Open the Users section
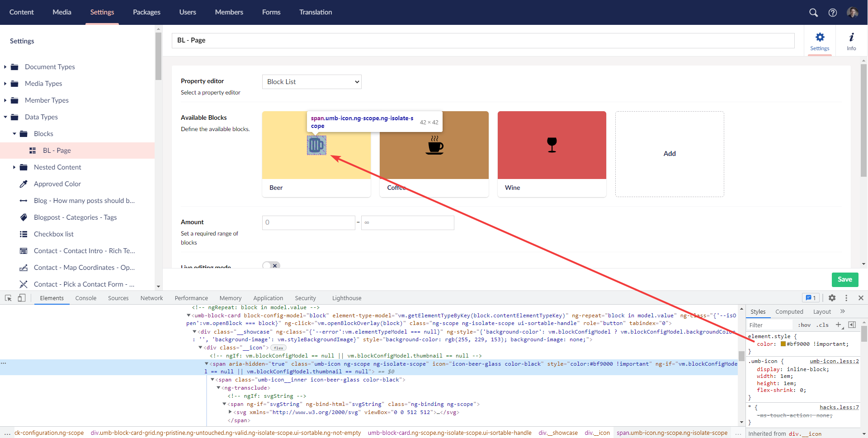This screenshot has height=438, width=868. [x=188, y=12]
